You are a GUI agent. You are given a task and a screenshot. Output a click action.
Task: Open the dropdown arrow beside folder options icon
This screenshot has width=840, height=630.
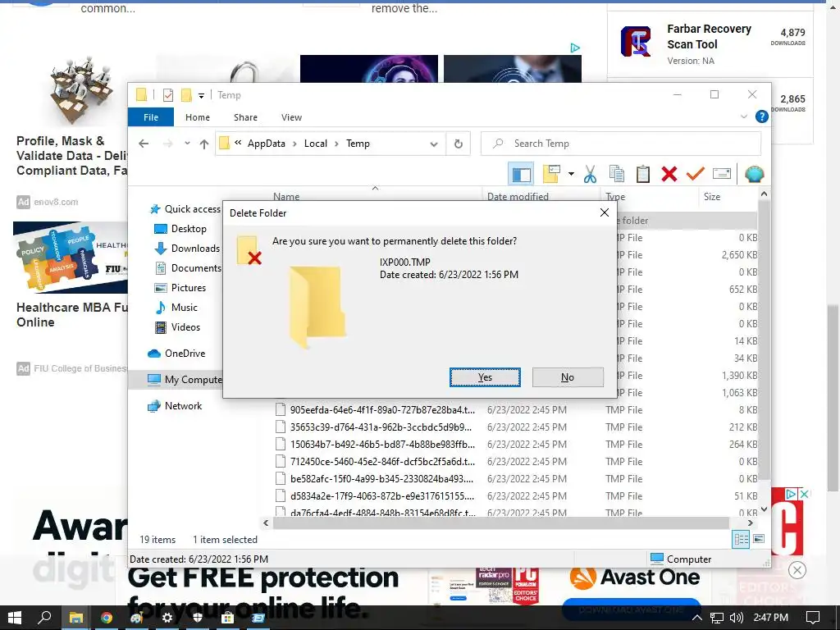coord(571,174)
